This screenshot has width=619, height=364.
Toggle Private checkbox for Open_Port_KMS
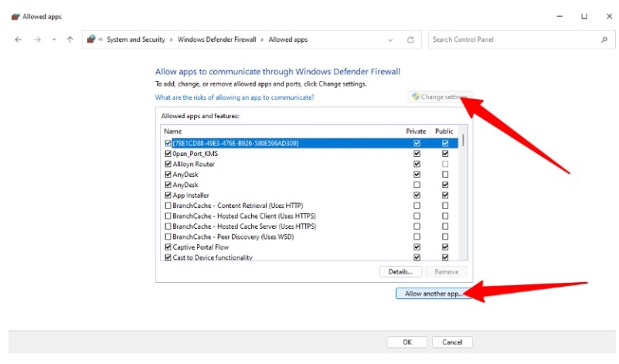(x=417, y=154)
